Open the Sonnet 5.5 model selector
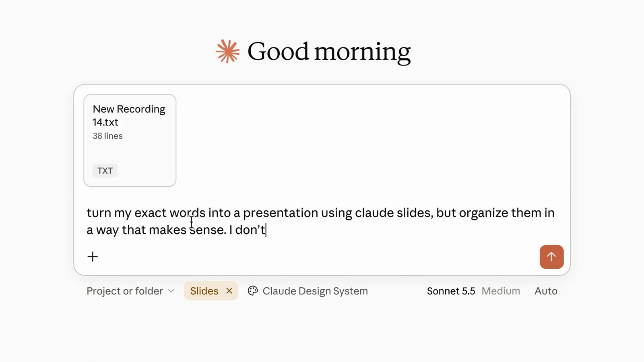644x362 pixels. point(451,291)
